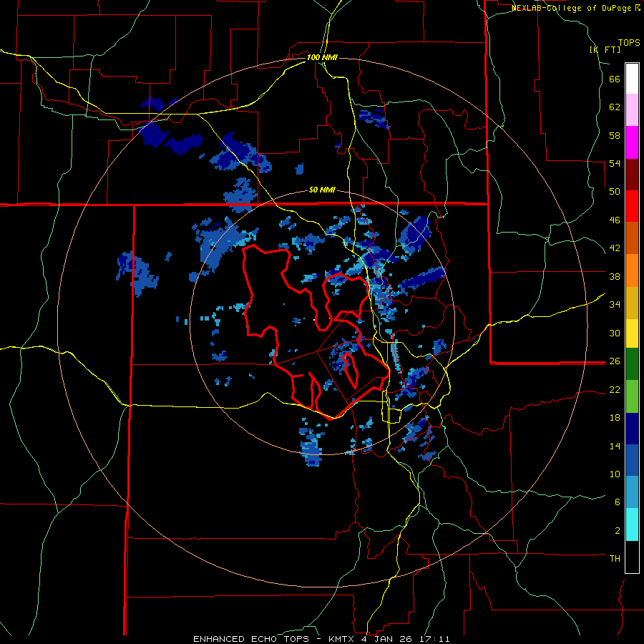Click the legend value 54
This screenshot has height=644, width=644.
pyautogui.click(x=615, y=163)
